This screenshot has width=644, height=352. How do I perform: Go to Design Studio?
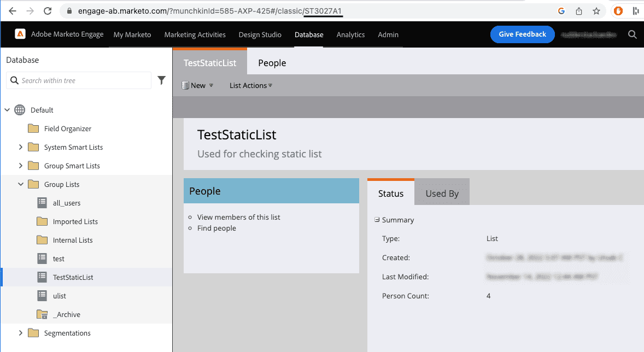point(260,34)
